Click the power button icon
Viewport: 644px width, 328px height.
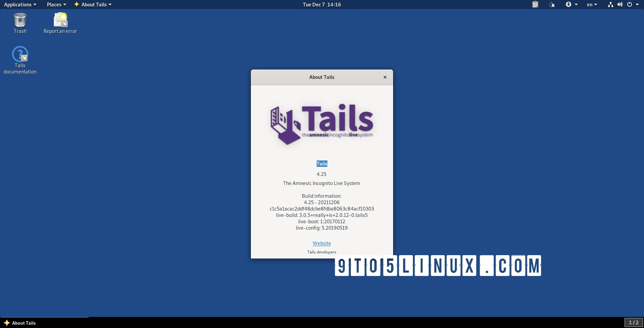click(630, 4)
